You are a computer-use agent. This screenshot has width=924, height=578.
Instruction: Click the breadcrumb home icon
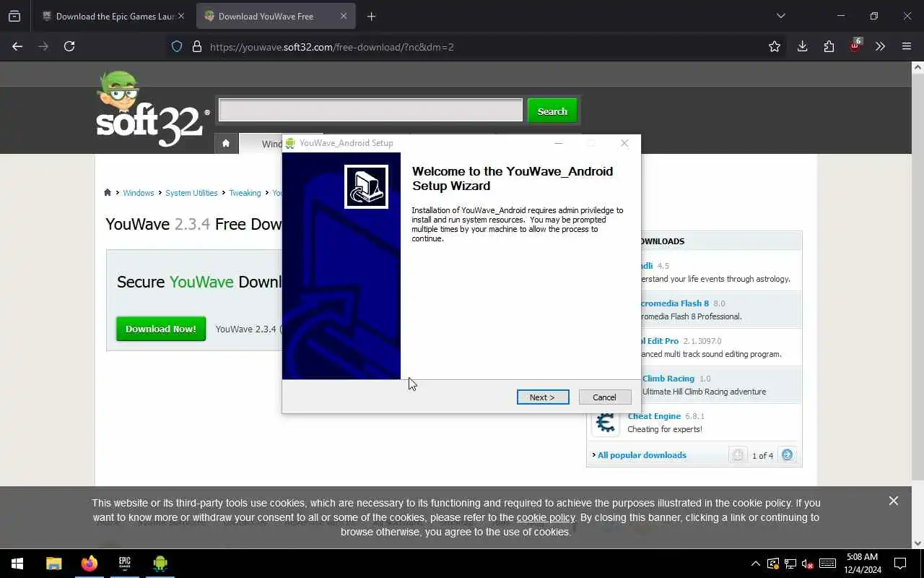click(x=108, y=192)
